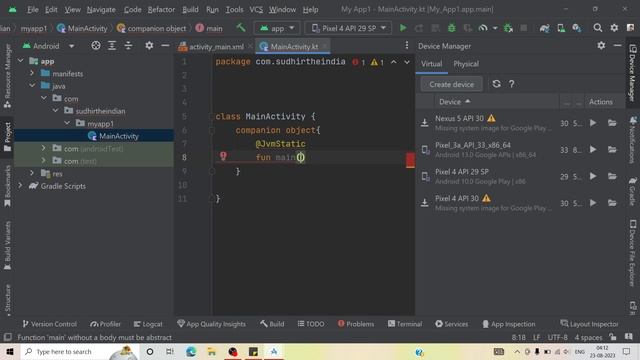Click line:column 8:18 status indicator
This screenshot has width=640, height=360.
(x=518, y=337)
